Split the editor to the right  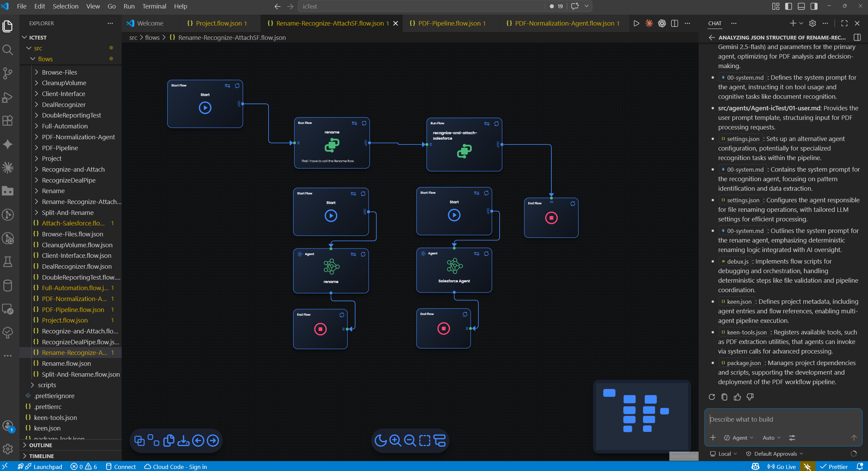[x=674, y=23]
